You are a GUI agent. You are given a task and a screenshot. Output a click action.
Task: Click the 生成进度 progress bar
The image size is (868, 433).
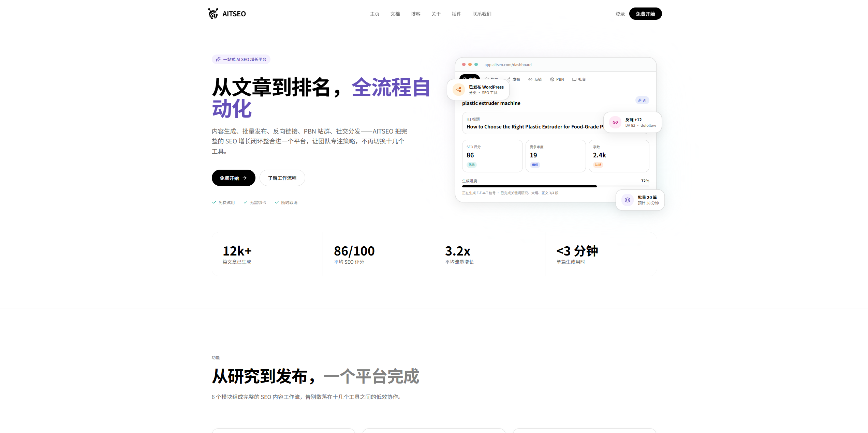click(555, 186)
